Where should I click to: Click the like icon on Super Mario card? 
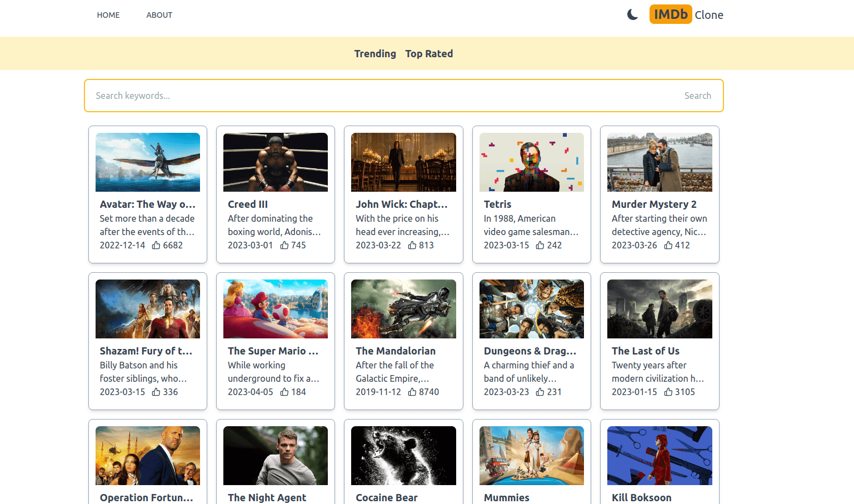click(x=284, y=392)
